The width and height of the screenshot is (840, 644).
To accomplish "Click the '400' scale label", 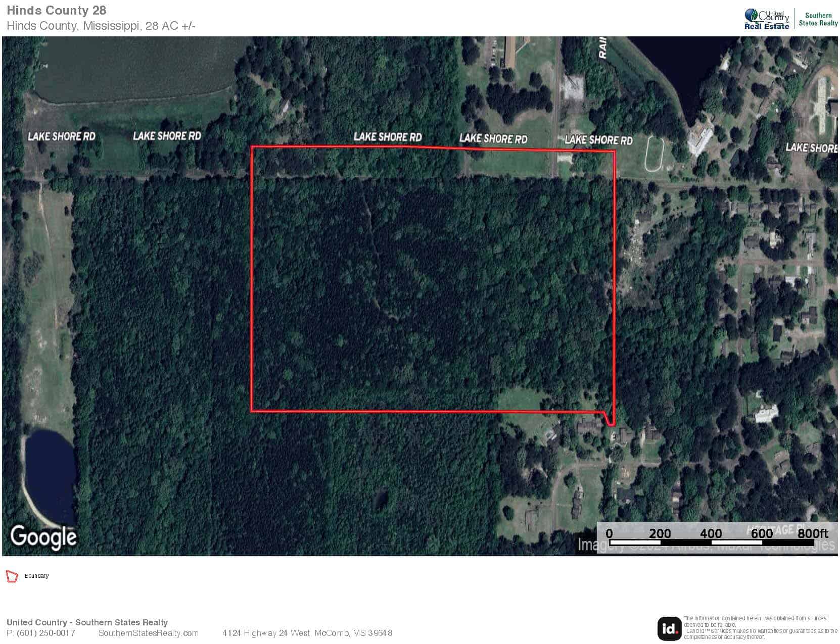I will coord(711,533).
